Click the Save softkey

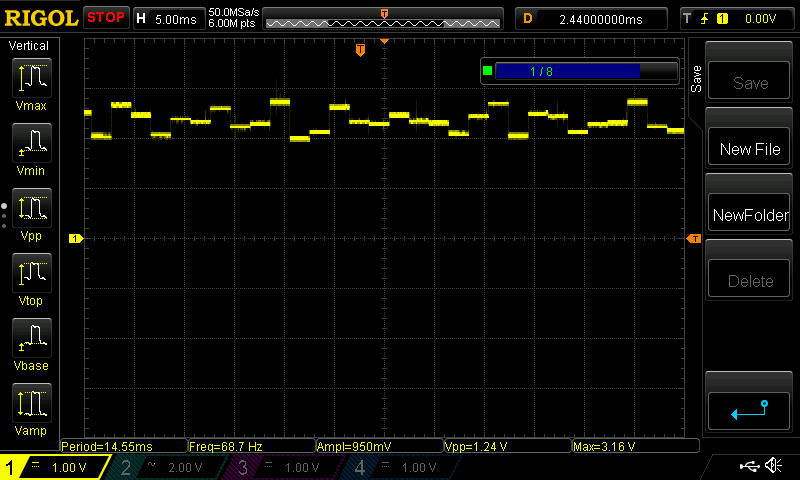pos(749,83)
